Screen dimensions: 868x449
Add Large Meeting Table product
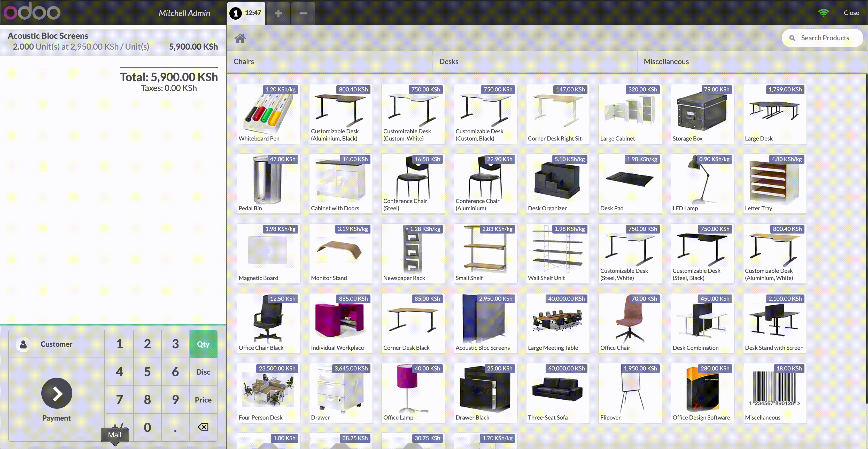point(558,323)
